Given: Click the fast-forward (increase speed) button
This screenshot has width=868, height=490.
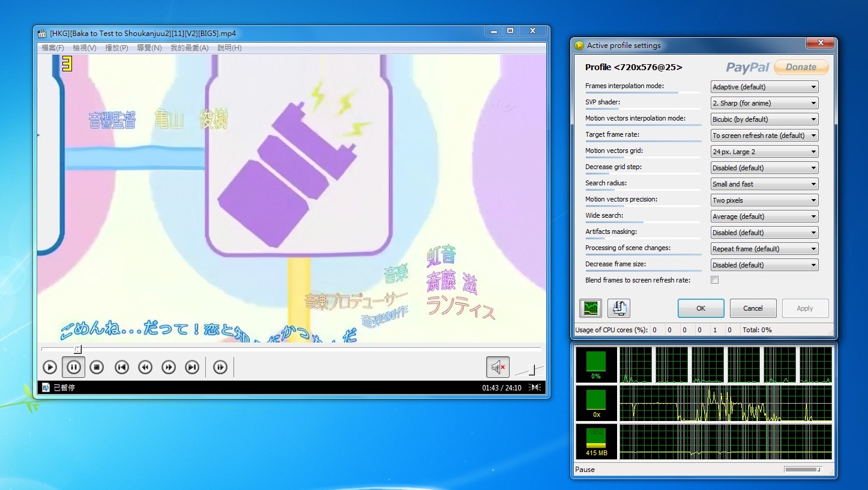Looking at the screenshot, I should [169, 367].
